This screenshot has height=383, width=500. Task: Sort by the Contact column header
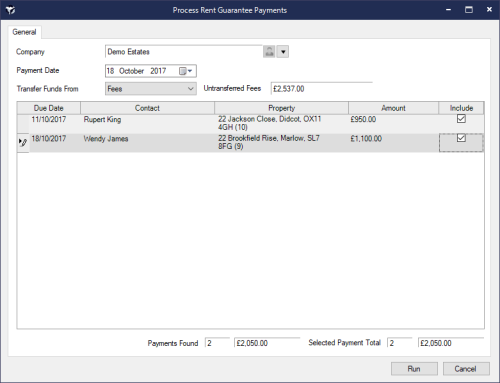pos(147,108)
